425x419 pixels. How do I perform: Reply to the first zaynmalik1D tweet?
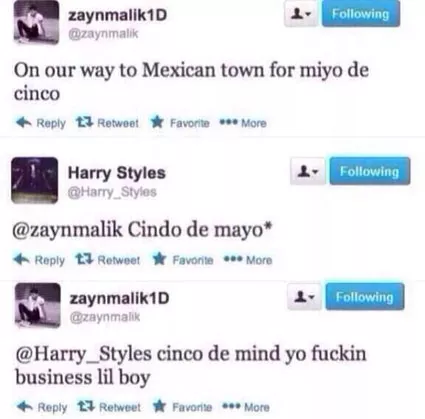[x=41, y=123]
